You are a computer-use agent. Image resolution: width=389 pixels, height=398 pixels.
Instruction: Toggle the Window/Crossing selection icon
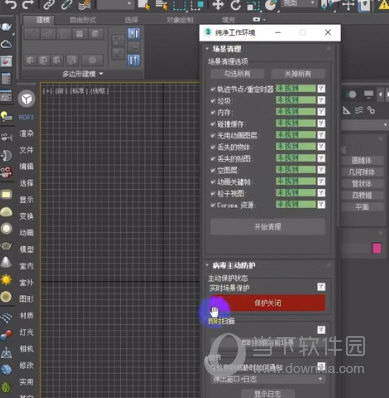[198, 4]
